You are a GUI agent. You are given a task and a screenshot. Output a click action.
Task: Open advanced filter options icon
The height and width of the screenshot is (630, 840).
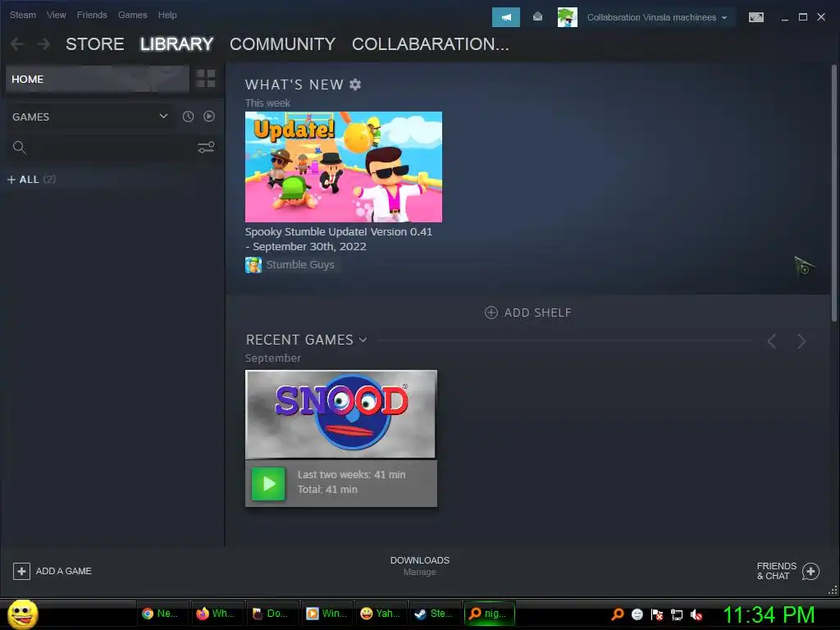pos(206,148)
